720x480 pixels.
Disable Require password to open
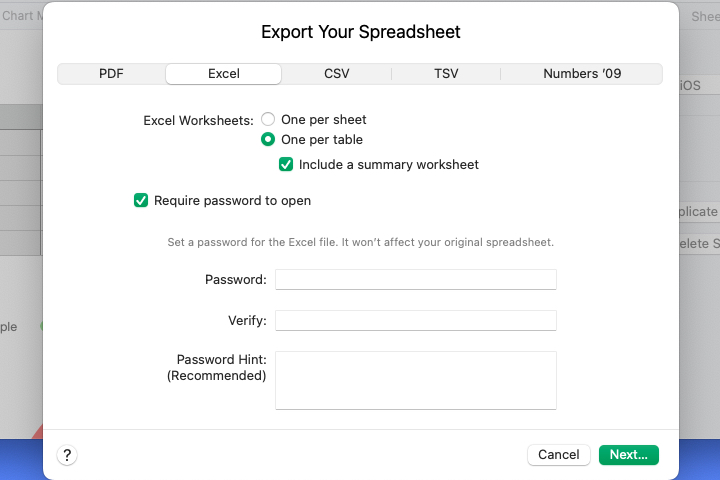click(x=141, y=200)
